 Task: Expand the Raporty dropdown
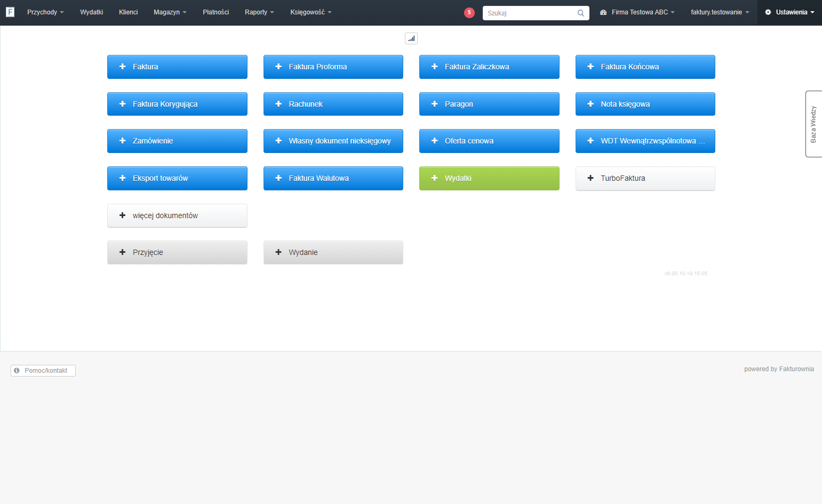pos(259,12)
